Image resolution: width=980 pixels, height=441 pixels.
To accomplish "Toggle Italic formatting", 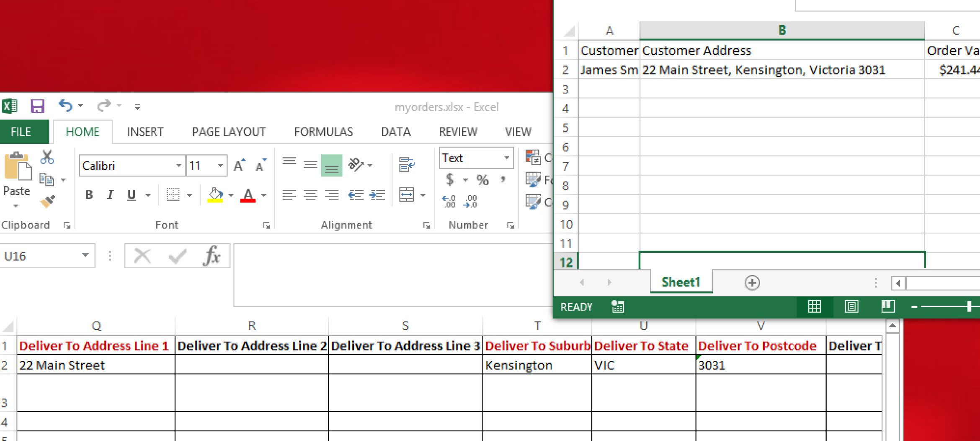I will coord(110,195).
